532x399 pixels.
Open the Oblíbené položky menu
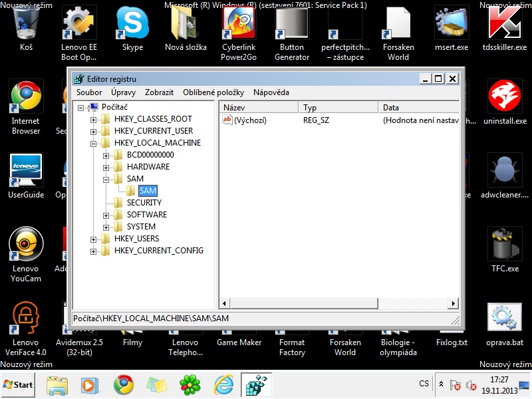coord(213,92)
